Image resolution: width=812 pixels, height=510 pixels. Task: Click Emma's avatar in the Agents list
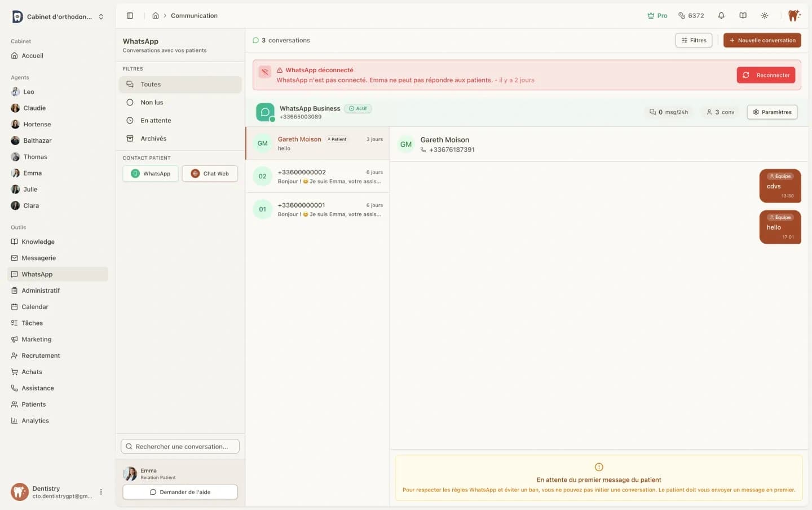coord(15,173)
